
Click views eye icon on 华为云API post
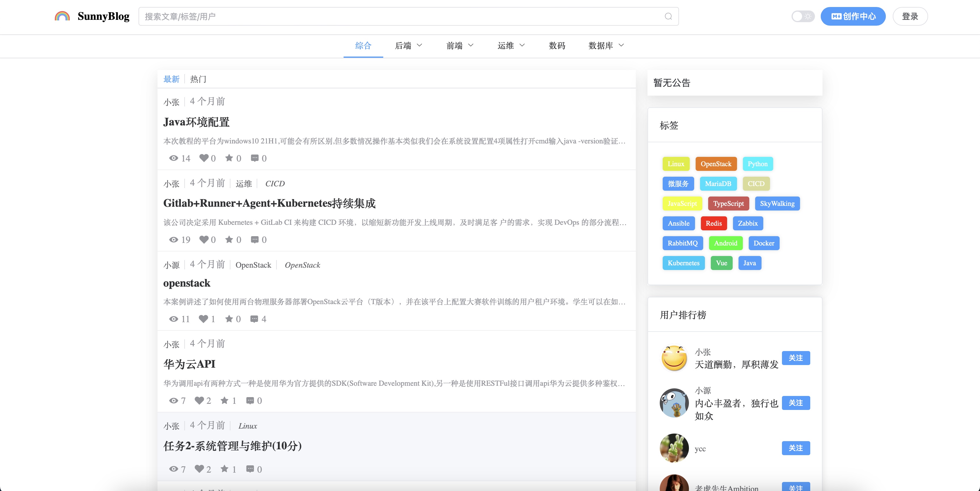coord(174,401)
